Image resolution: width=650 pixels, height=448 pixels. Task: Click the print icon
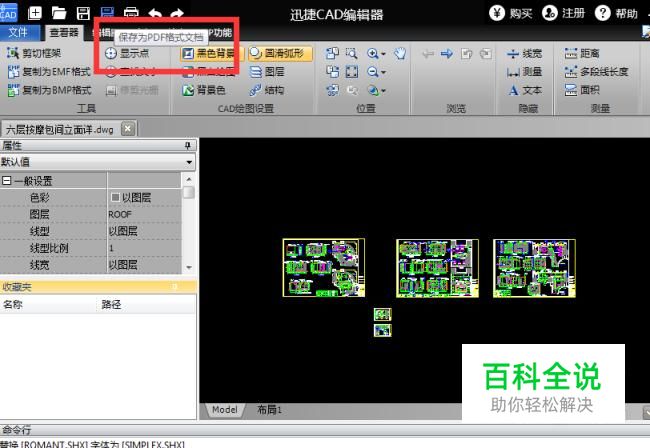(131, 13)
